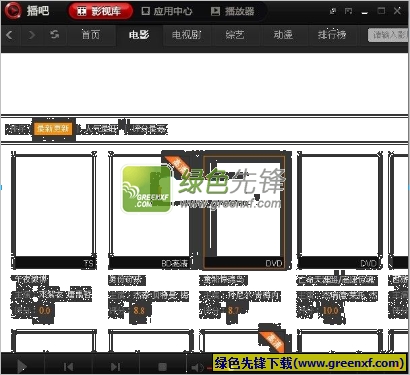This screenshot has height=375, width=410.
Task: Open the 综艺 variety shows section
Action: click(x=235, y=35)
